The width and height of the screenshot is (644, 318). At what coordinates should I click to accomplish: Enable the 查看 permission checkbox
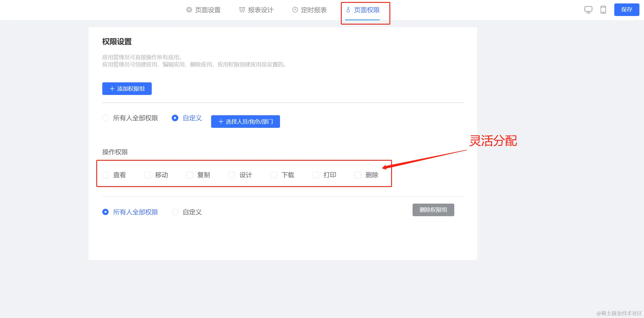[x=105, y=175]
